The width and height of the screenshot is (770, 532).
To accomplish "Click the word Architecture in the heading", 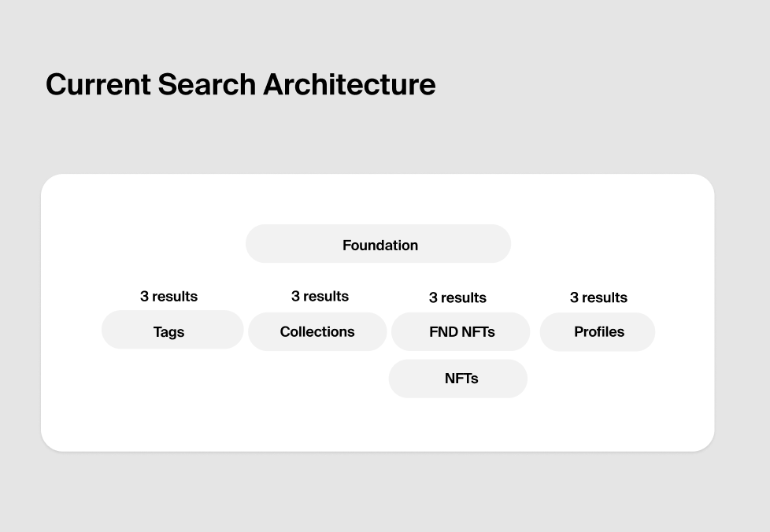I will coord(350,84).
